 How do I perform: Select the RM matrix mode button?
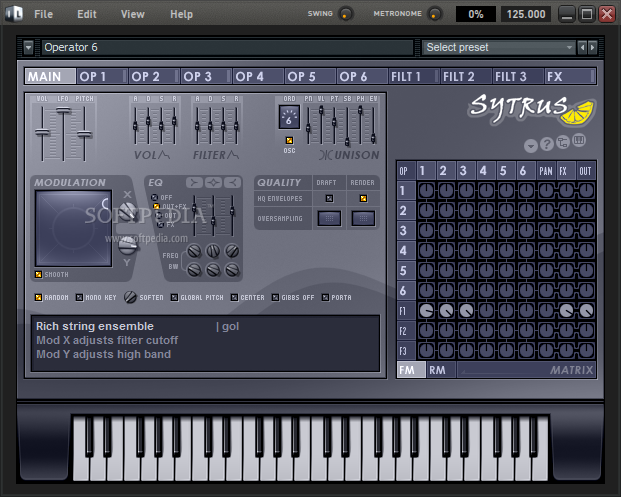click(441, 370)
